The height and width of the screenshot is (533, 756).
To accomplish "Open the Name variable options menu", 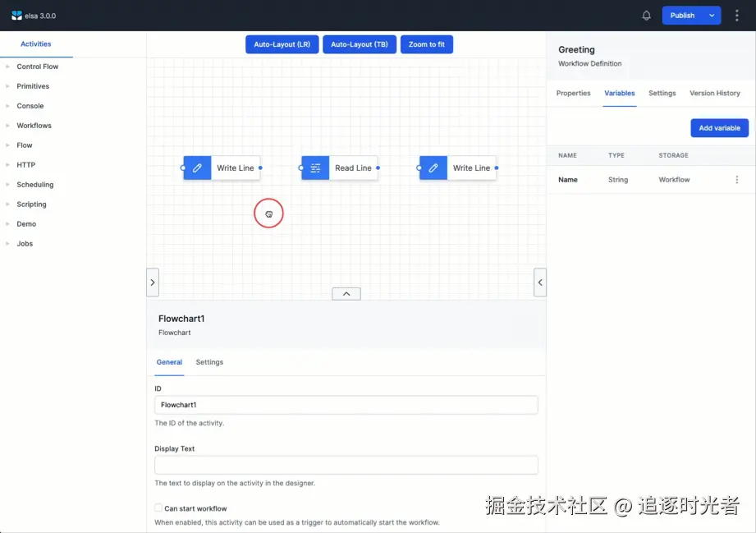I will (x=737, y=179).
